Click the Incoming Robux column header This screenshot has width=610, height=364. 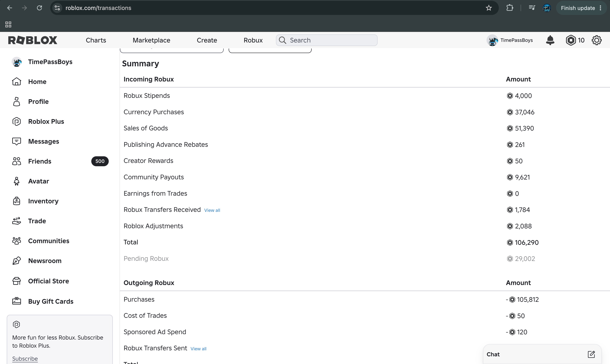pyautogui.click(x=149, y=79)
